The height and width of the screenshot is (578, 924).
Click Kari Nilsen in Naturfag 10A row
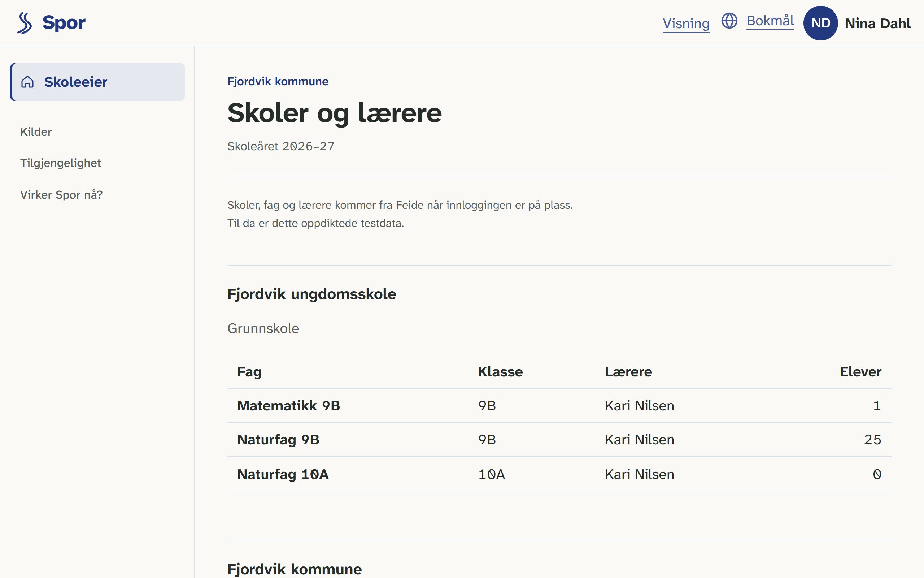[x=640, y=474]
